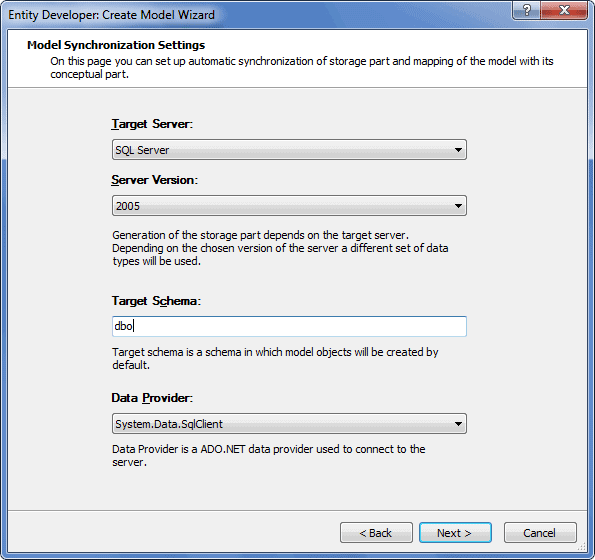Click the SQL Server combo box value
The height and width of the screenshot is (560, 595).
289,150
